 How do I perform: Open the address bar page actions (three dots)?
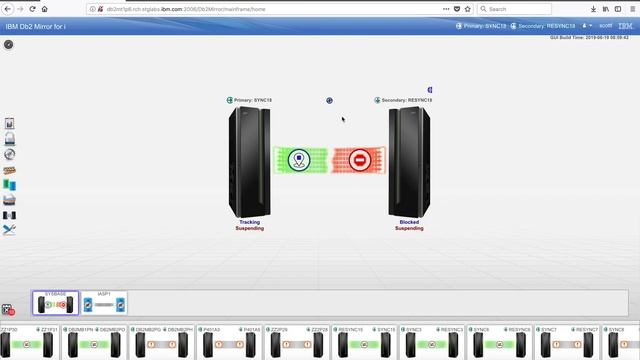tap(446, 9)
